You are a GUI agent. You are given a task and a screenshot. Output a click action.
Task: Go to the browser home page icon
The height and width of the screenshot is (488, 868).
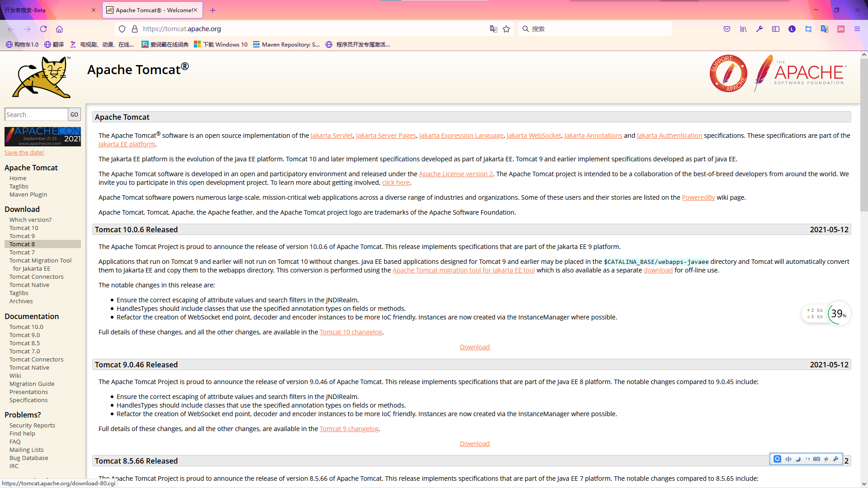(x=59, y=29)
